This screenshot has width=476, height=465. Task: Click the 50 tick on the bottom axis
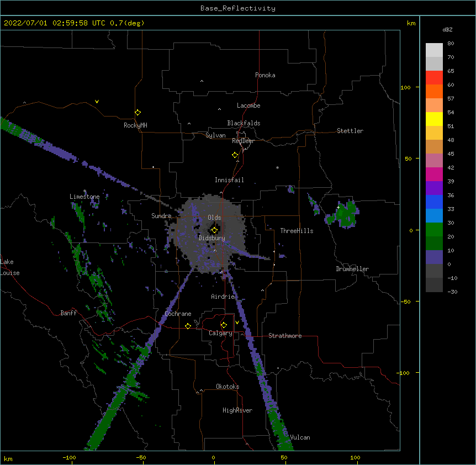tap(284, 457)
